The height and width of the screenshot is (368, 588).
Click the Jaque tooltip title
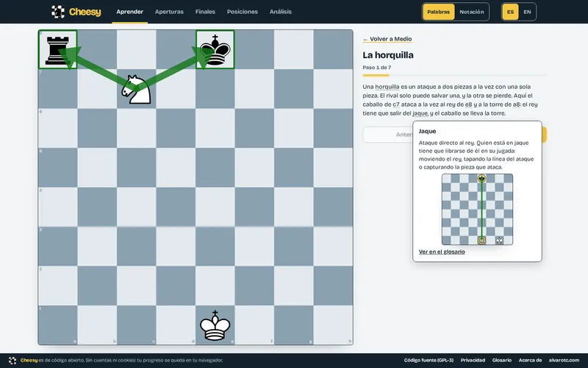tap(428, 132)
